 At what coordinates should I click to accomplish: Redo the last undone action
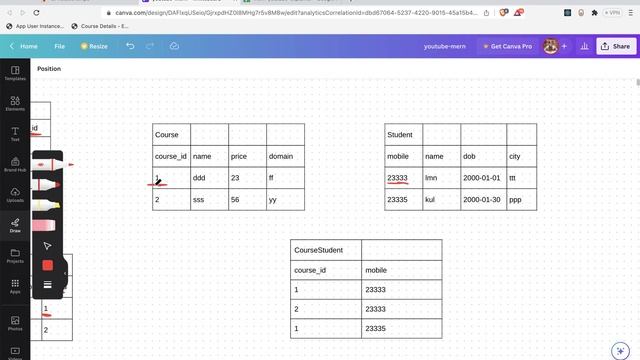(150, 46)
